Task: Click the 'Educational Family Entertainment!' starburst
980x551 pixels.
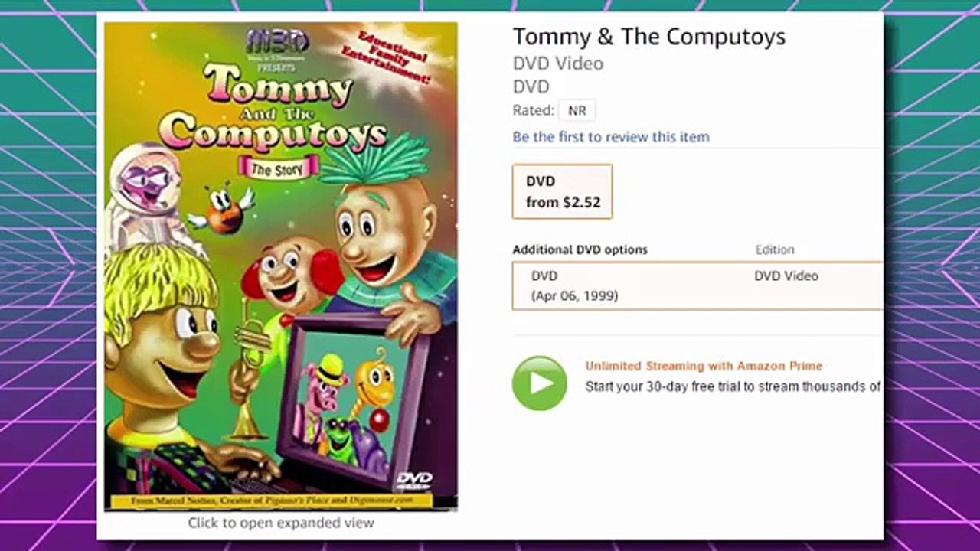Action: pyautogui.click(x=396, y=57)
